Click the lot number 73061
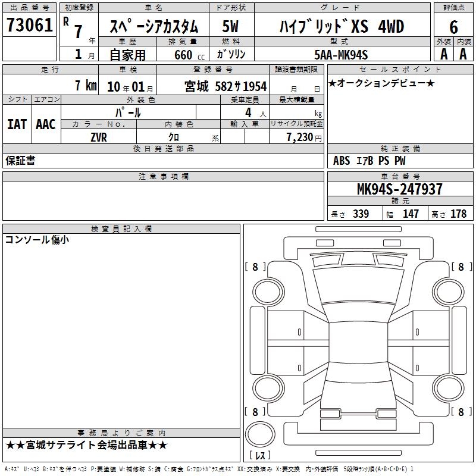 click(x=29, y=24)
